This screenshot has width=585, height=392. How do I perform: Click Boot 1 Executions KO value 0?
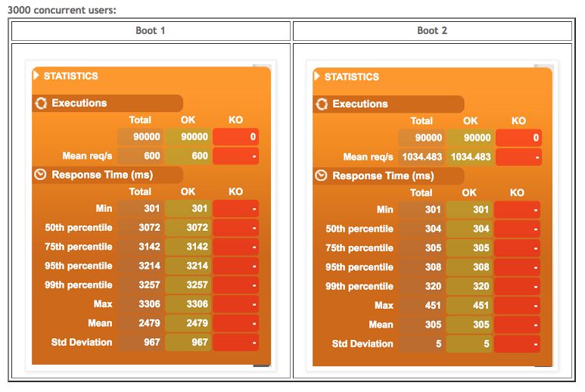236,137
